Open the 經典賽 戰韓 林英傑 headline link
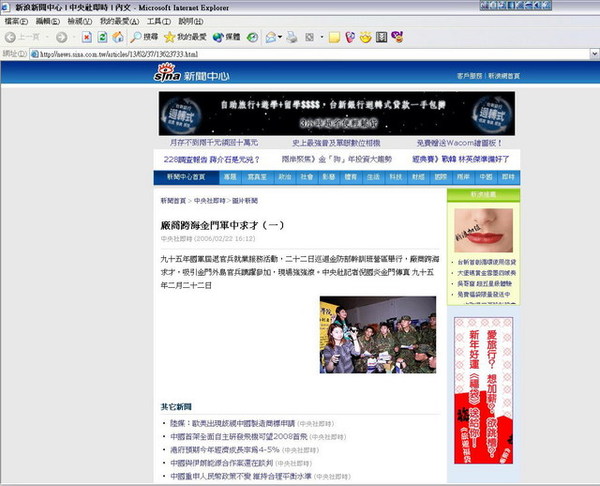Viewport: 600px width, 486px height. click(x=461, y=159)
